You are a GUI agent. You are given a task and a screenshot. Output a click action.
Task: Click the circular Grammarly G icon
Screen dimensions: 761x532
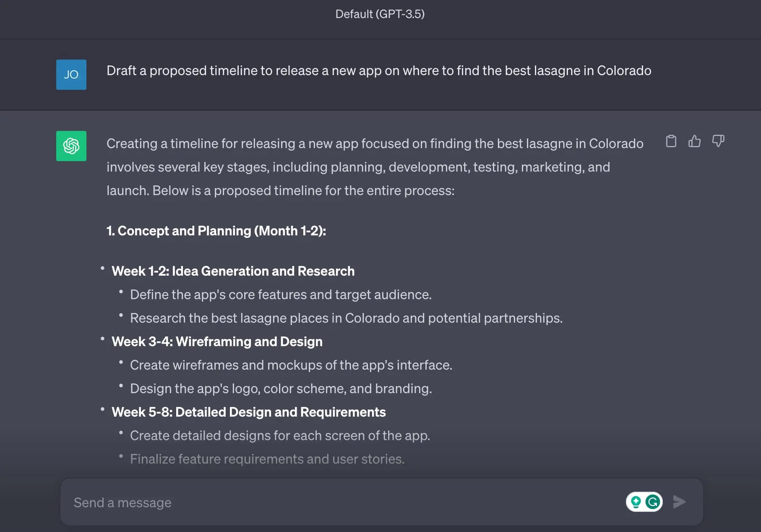pos(654,502)
